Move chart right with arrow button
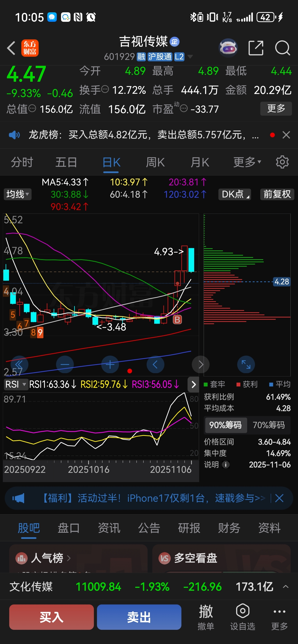Image resolution: width=298 pixels, height=644 pixels. (201, 364)
